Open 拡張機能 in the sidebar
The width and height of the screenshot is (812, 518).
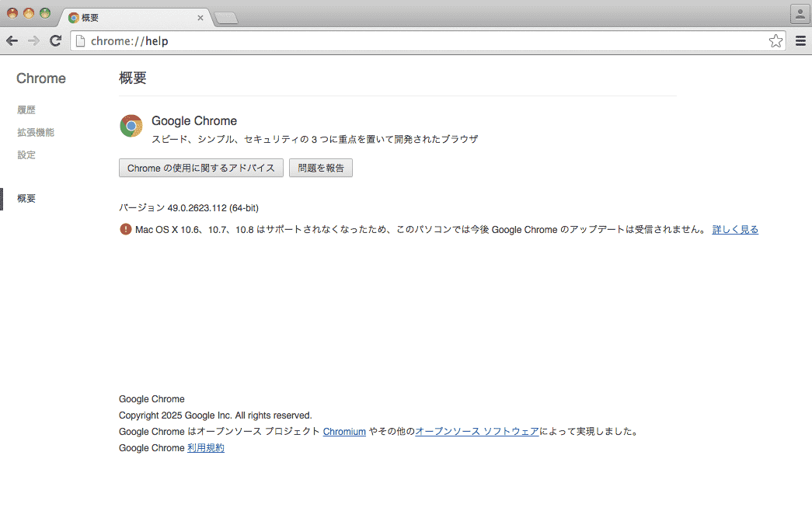36,132
